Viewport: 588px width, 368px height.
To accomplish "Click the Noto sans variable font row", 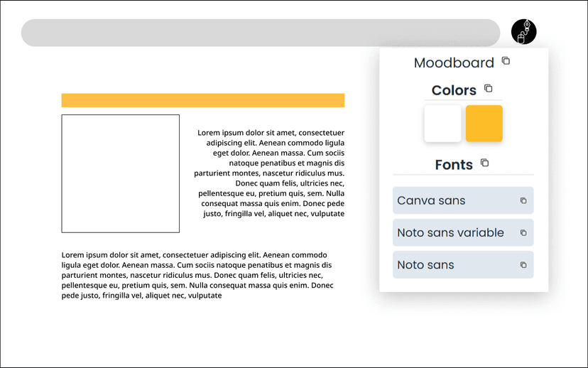I will click(463, 232).
